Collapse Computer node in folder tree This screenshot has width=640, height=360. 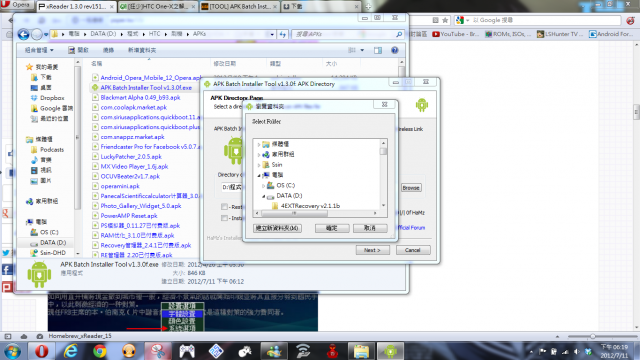coord(259,175)
